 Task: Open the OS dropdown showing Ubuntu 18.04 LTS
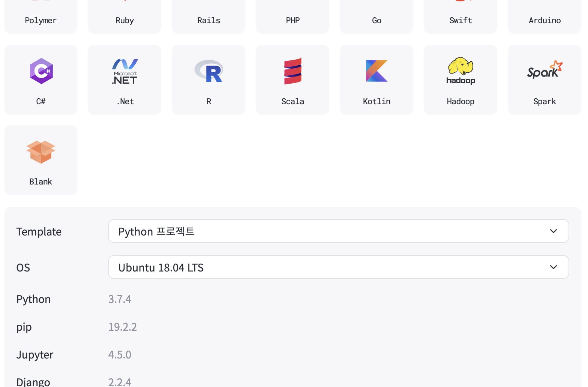[339, 267]
